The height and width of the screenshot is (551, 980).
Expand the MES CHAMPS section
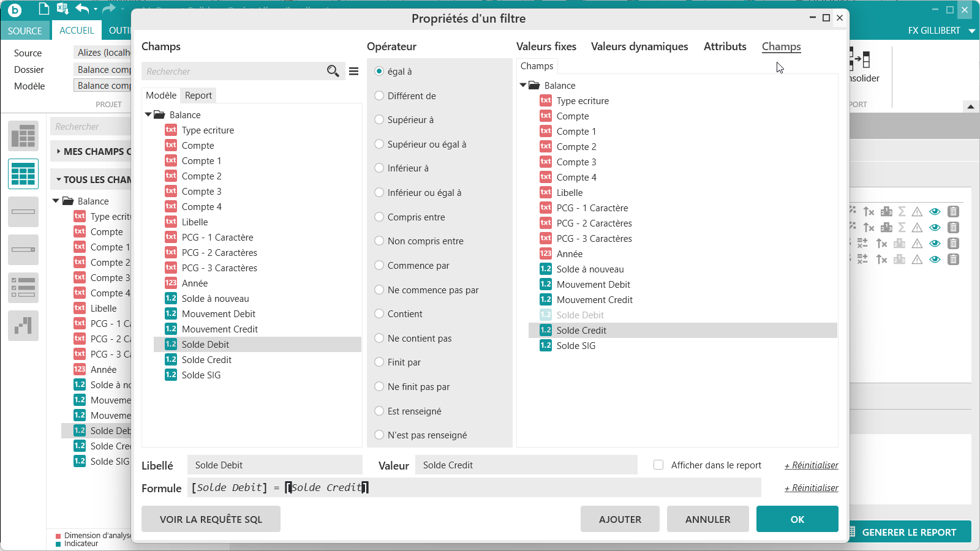[59, 152]
